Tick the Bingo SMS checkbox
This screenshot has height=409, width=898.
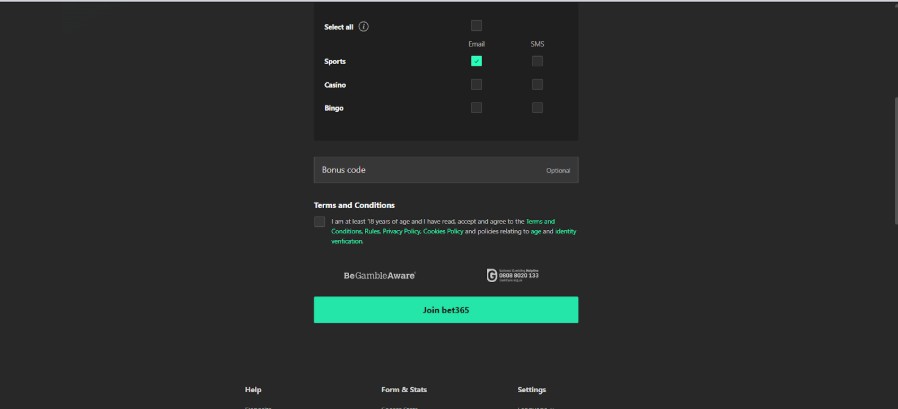[x=537, y=108]
